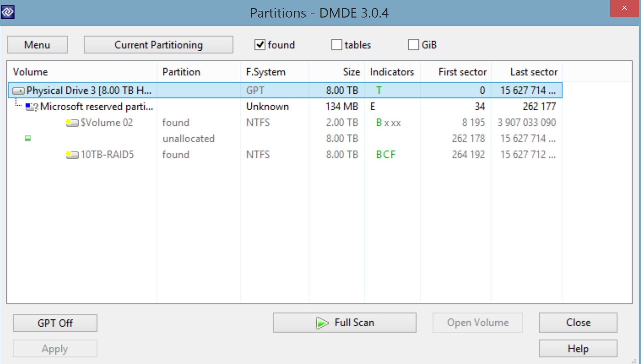Click the Last sector column header
This screenshot has width=641, height=364.
coord(527,72)
